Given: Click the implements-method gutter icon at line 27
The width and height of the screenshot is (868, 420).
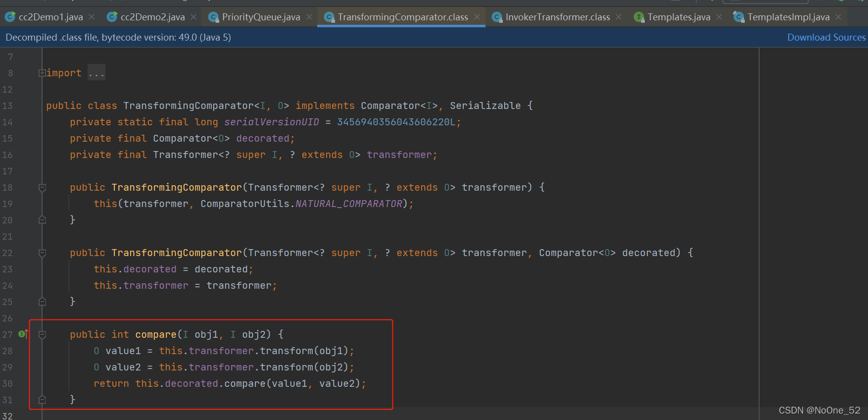Looking at the screenshot, I should [x=23, y=334].
